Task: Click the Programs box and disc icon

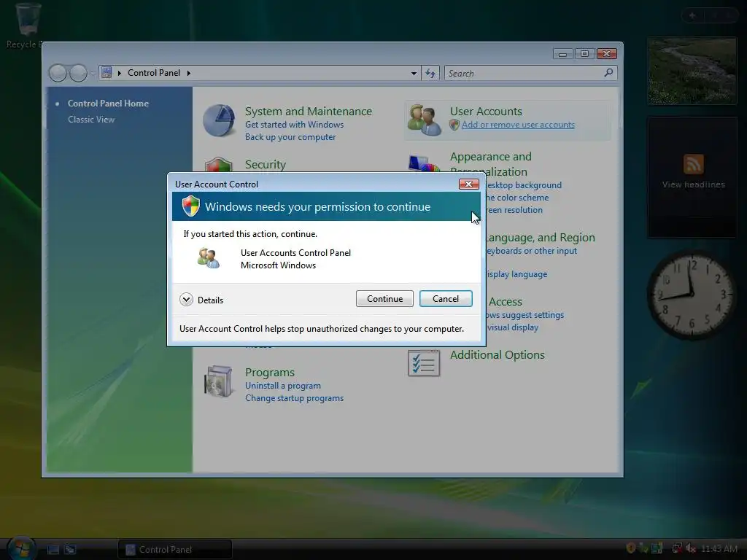Action: 219,382
